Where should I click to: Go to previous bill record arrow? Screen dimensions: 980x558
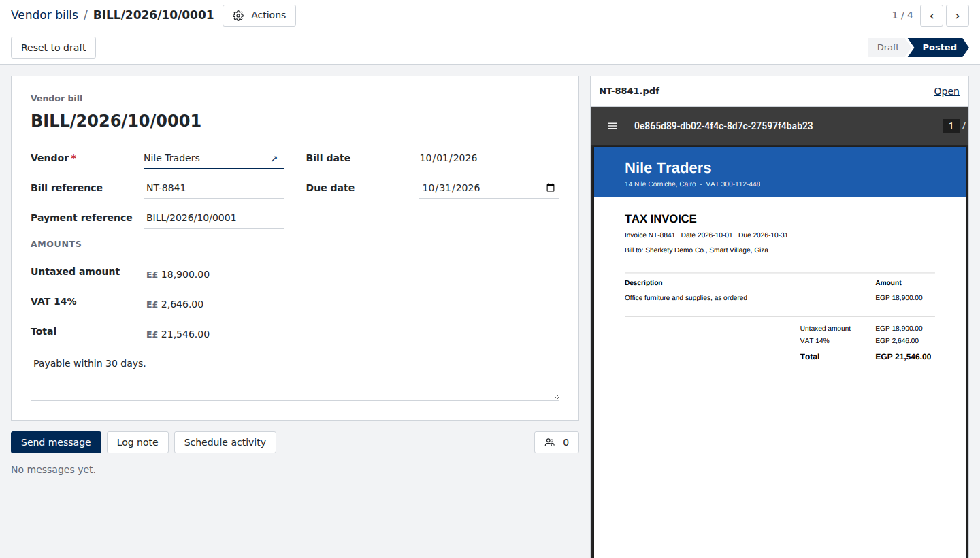pyautogui.click(x=931, y=16)
